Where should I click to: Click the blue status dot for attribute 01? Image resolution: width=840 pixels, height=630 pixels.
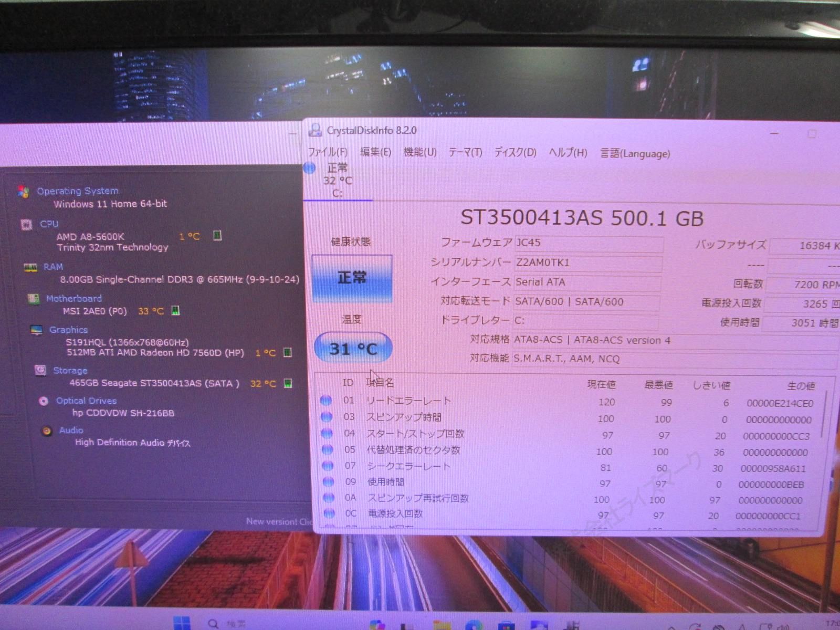[326, 401]
